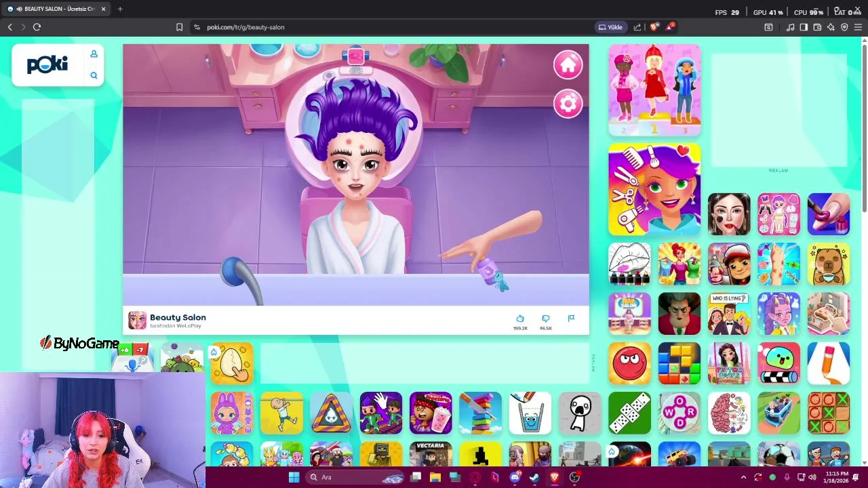
Task: Open the pointing hand egg game thumbnail
Action: tap(231, 363)
